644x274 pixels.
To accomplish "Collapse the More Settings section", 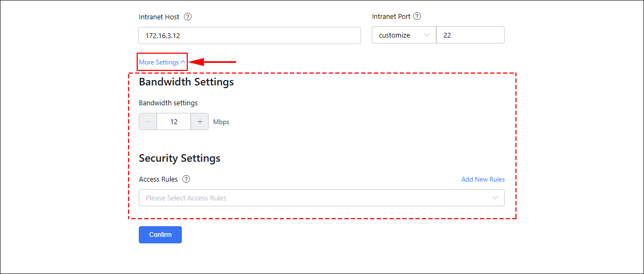I will coord(162,62).
